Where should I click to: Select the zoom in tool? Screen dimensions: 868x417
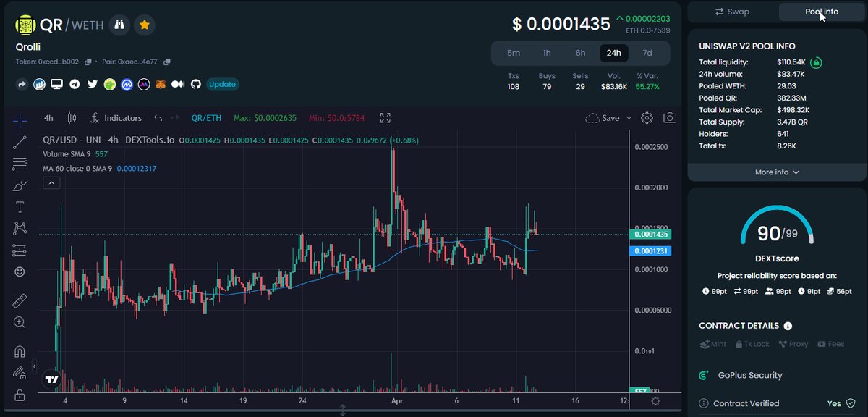(x=20, y=322)
